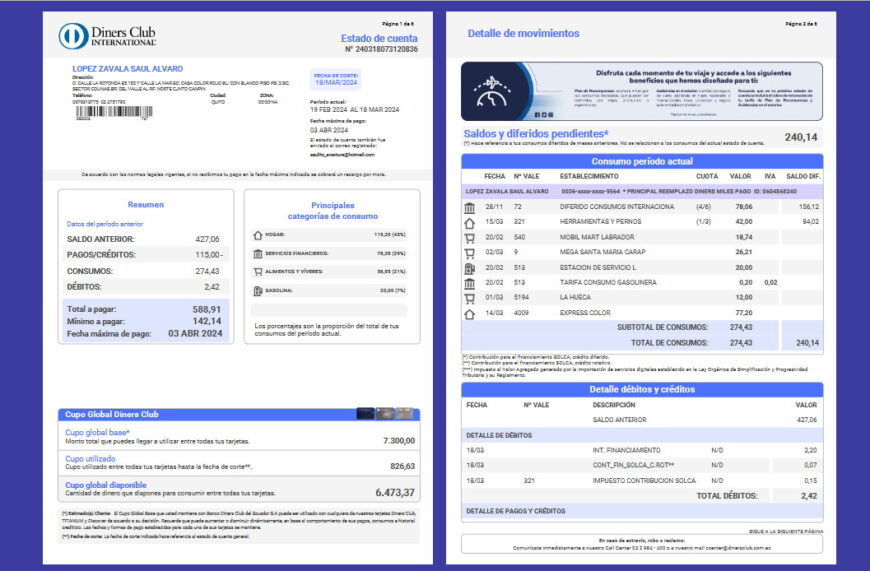870x571 pixels.
Task: Click the 'Detalle débitos y créditos' header
Action: (x=642, y=390)
